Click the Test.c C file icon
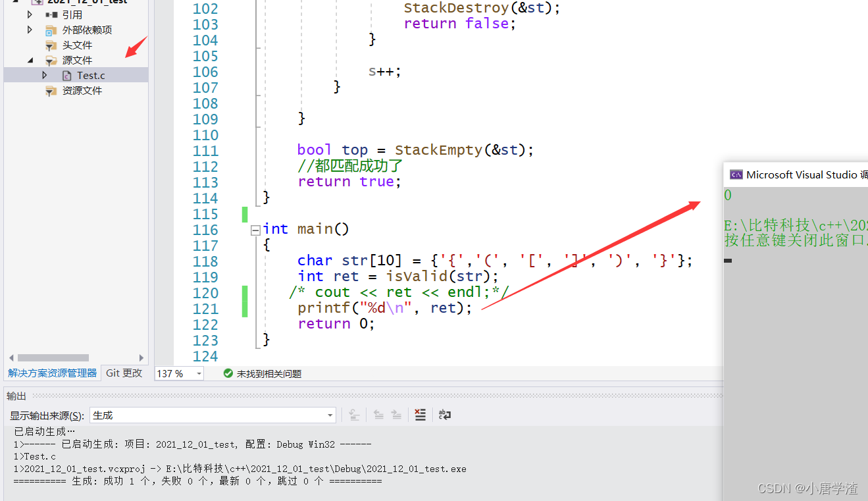Image resolution: width=868 pixels, height=501 pixels. pyautogui.click(x=67, y=76)
